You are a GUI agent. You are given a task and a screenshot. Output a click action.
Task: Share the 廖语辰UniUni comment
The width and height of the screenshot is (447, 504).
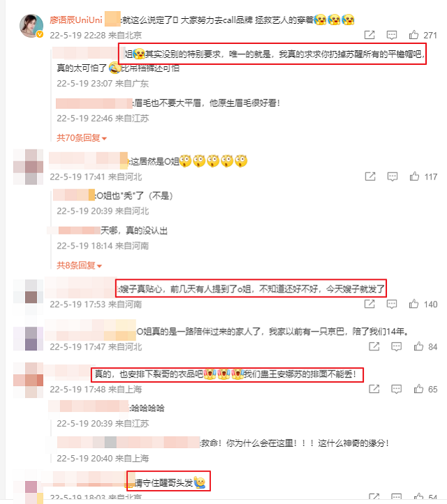click(369, 35)
